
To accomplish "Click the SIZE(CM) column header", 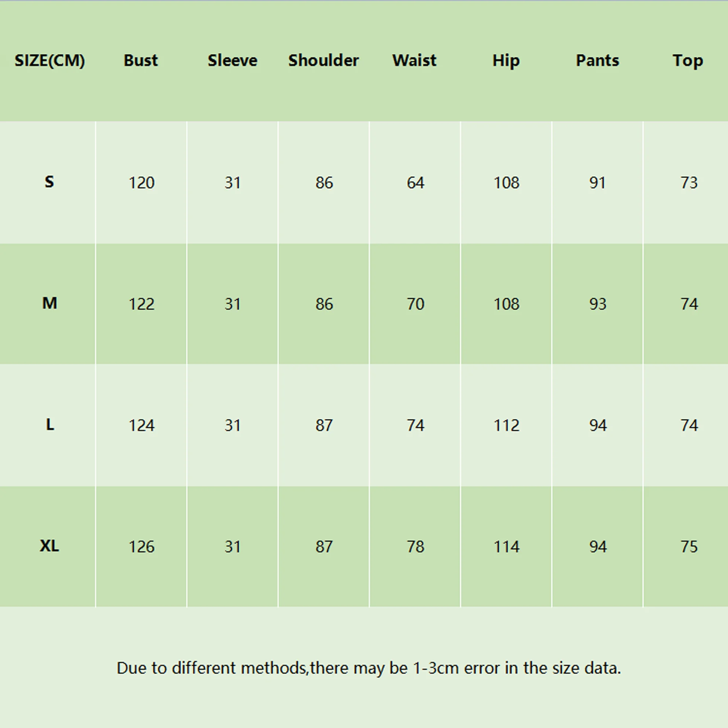I will pos(50,61).
